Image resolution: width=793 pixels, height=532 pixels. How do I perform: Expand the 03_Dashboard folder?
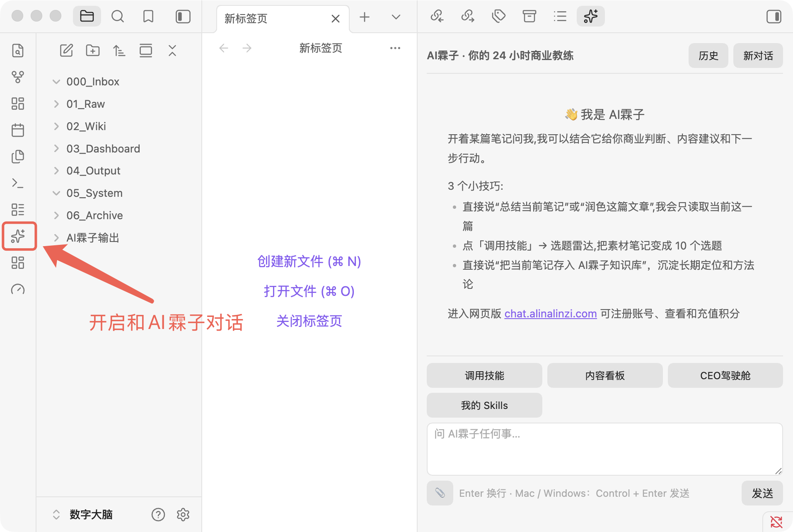pos(56,149)
